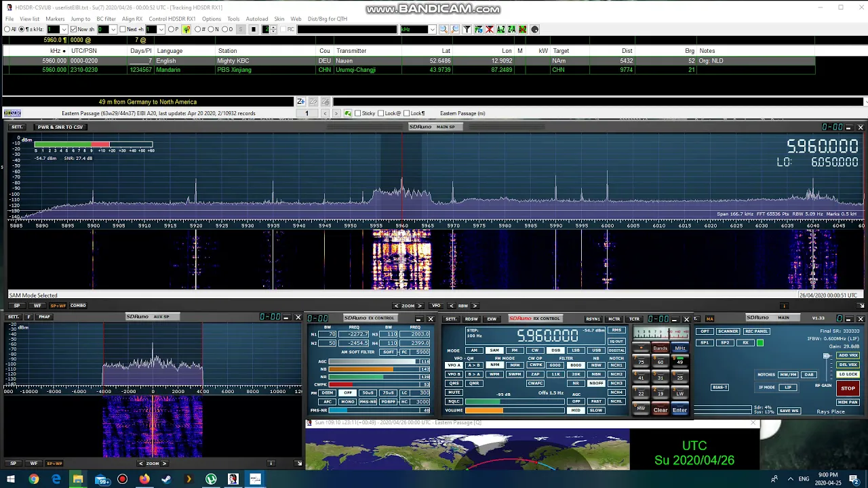Select the '#' radio button
This screenshot has height=488, width=868.
pyautogui.click(x=197, y=30)
